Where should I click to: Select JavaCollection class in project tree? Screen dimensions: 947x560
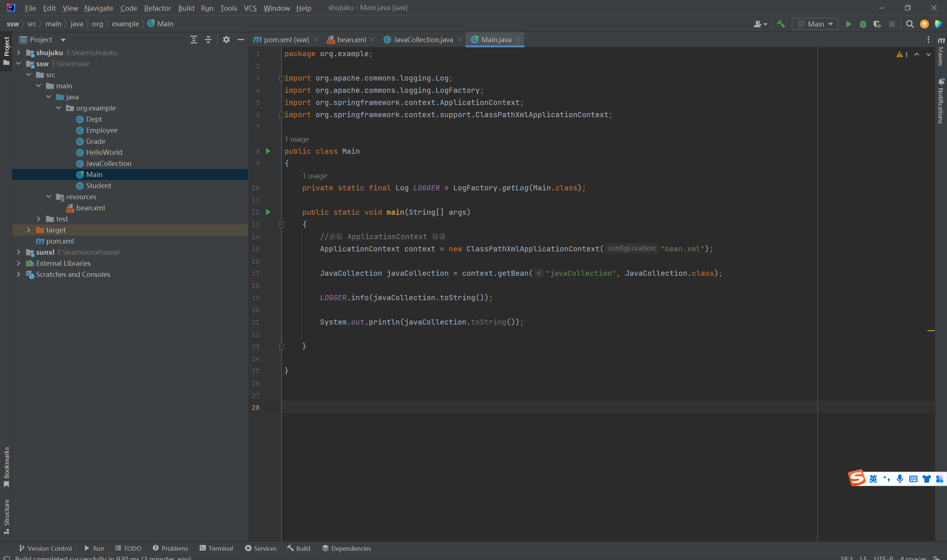pos(108,163)
